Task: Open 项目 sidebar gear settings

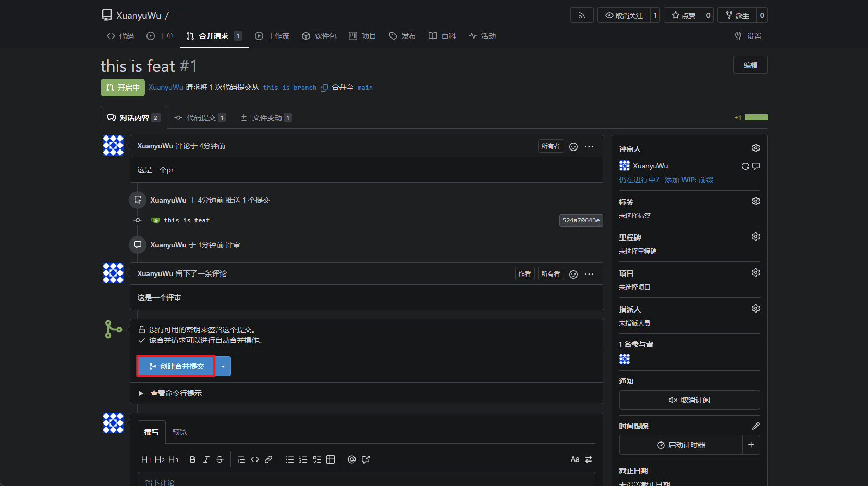Action: pyautogui.click(x=755, y=272)
